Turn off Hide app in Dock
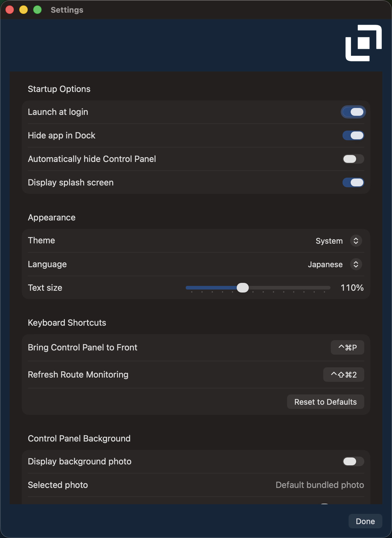Viewport: 392px width, 538px height. [x=353, y=136]
